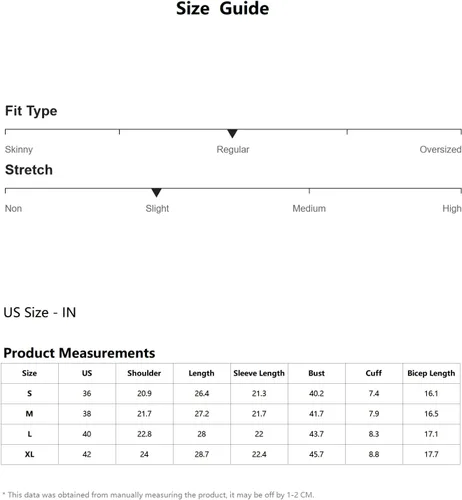Select the Oversized fit label
This screenshot has height=500, width=462.
[440, 149]
